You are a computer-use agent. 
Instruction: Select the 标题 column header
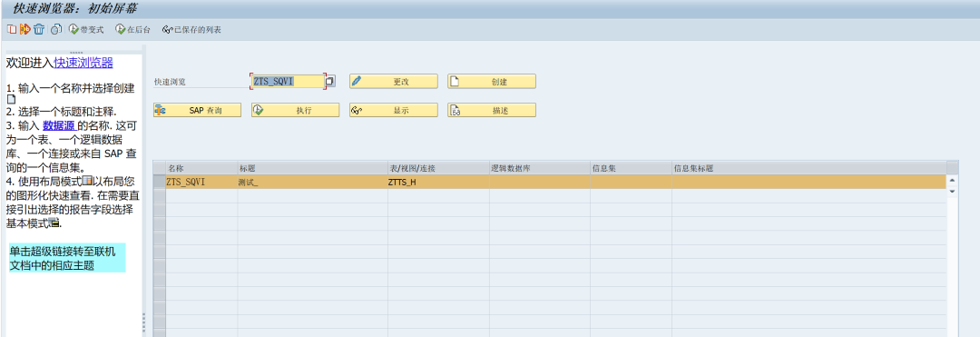point(312,168)
